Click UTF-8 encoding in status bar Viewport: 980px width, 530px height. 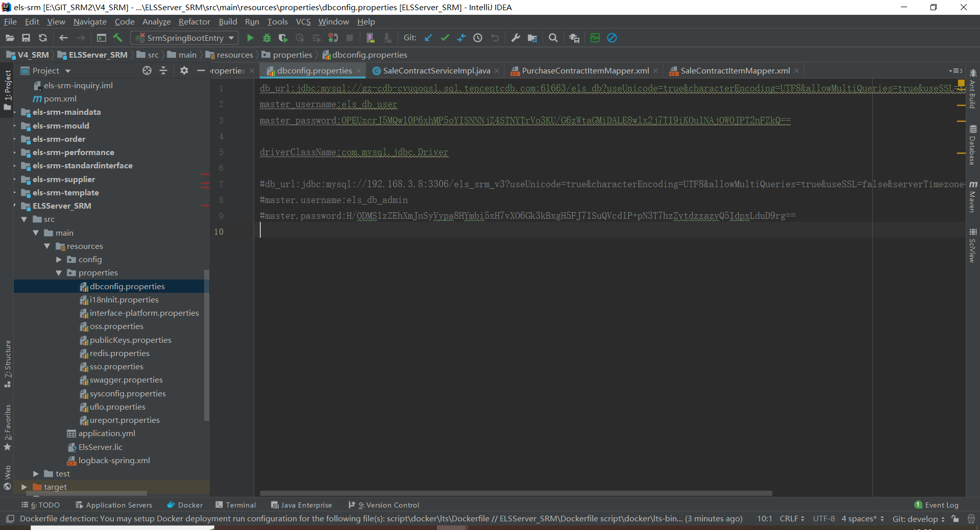coord(824,519)
